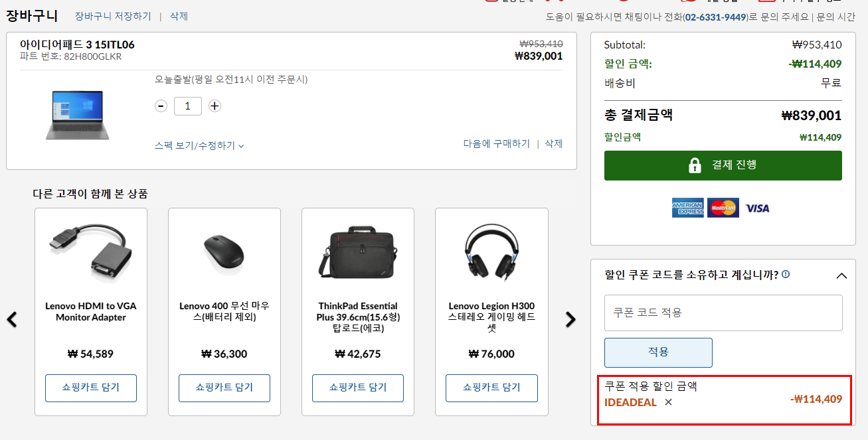Screen dimensions: 868x440
Task: Click the padlock icon on checkout button
Action: tap(695, 165)
